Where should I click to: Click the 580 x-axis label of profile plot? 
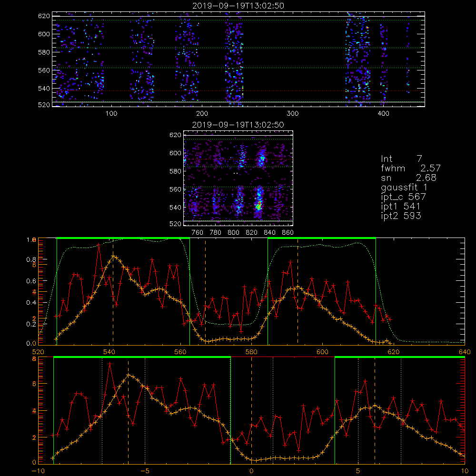click(x=251, y=352)
